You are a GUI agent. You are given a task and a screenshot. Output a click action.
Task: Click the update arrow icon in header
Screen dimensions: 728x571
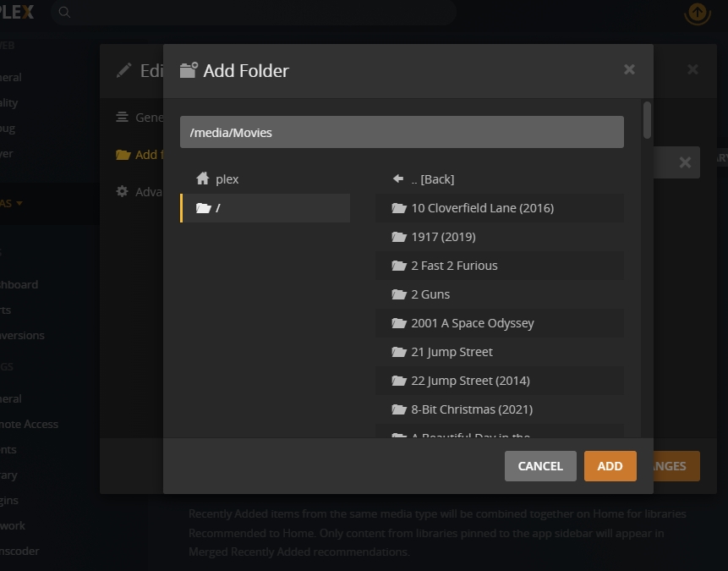[x=698, y=12]
